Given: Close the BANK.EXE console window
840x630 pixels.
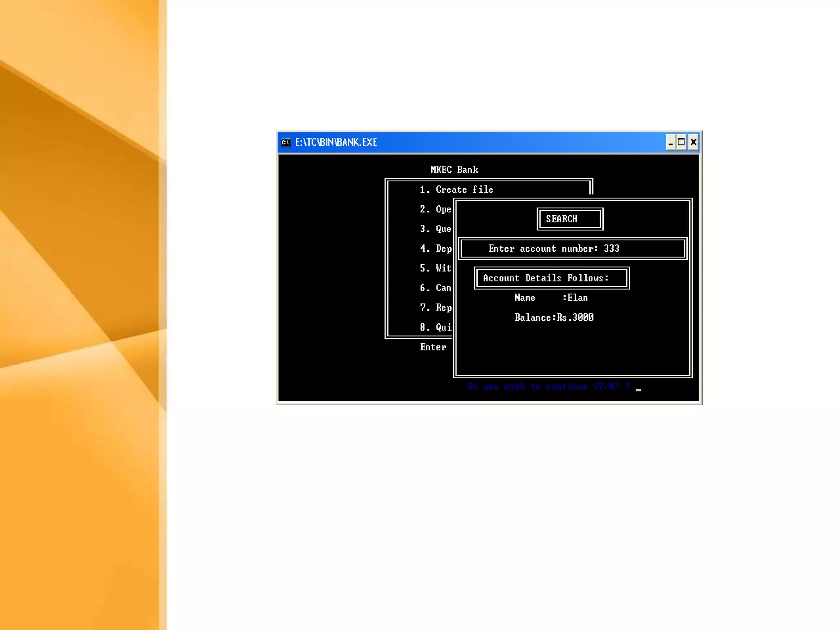Looking at the screenshot, I should point(693,142).
